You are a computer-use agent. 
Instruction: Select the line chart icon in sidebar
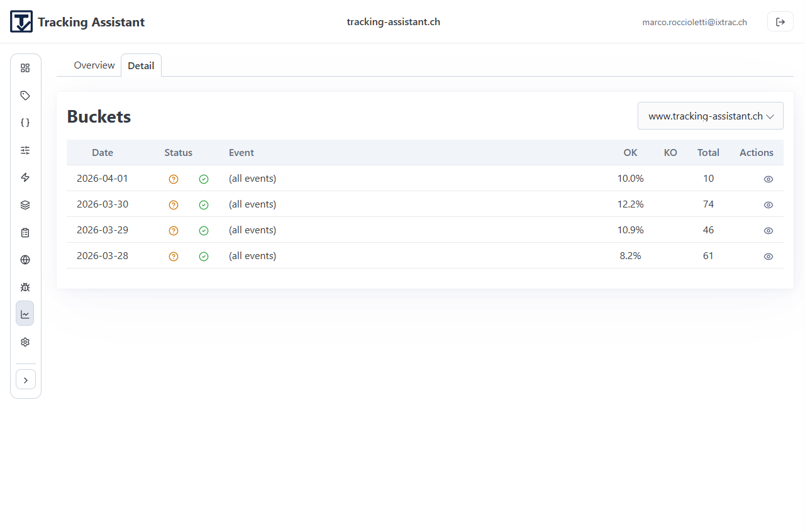coord(25,314)
